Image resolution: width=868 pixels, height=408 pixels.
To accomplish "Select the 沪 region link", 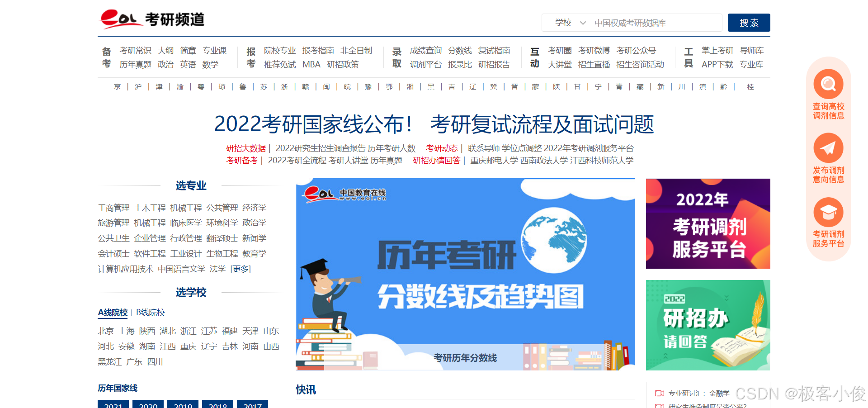I will coord(138,87).
